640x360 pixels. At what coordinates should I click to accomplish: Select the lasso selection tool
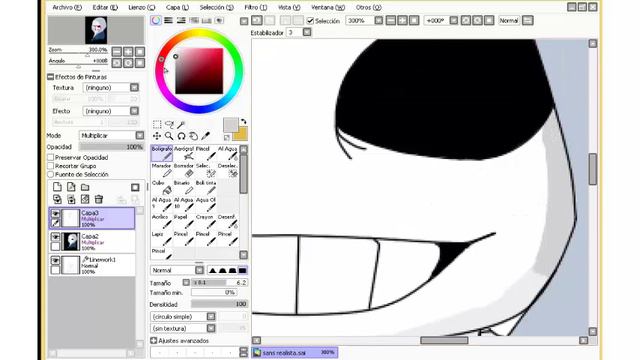point(169,124)
